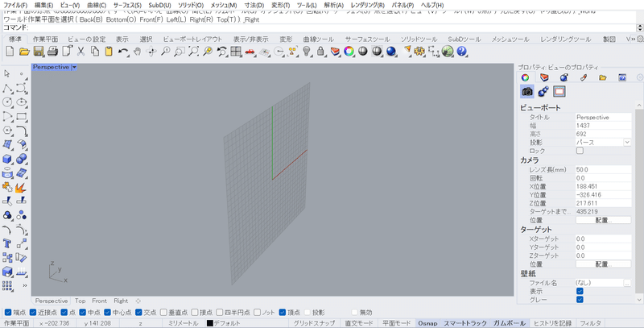This screenshot has width=644, height=328.
Task: Open the ファイル(F) menu
Action: 15,6
